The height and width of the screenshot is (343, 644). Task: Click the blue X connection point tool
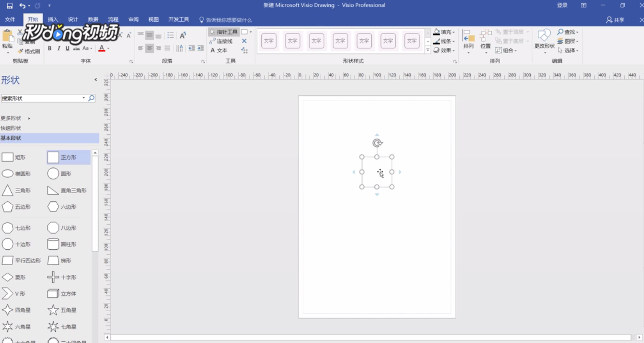tap(244, 41)
